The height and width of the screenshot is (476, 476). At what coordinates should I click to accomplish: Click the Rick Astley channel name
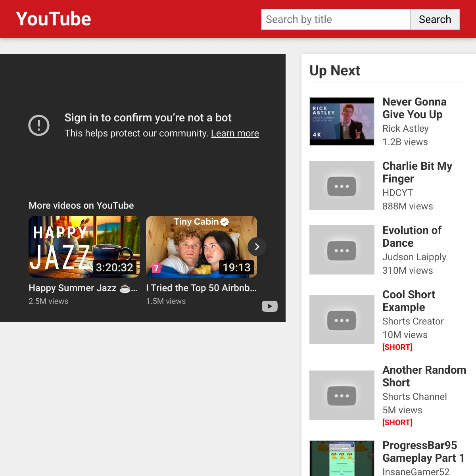pyautogui.click(x=405, y=129)
